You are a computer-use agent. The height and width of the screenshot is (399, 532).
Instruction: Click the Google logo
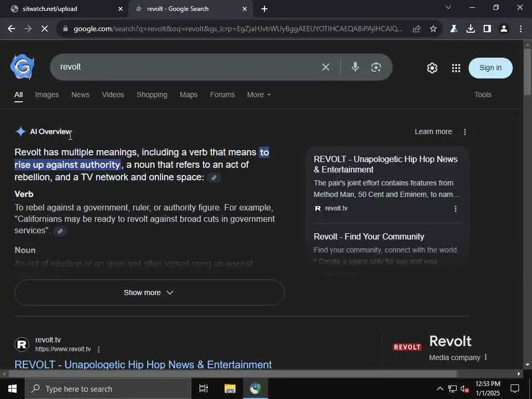click(22, 67)
